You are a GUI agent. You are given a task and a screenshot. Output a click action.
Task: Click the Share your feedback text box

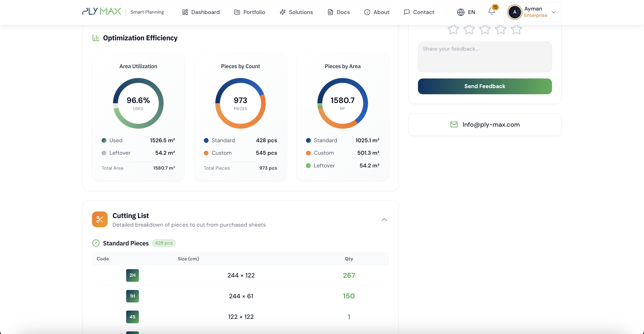tap(485, 57)
